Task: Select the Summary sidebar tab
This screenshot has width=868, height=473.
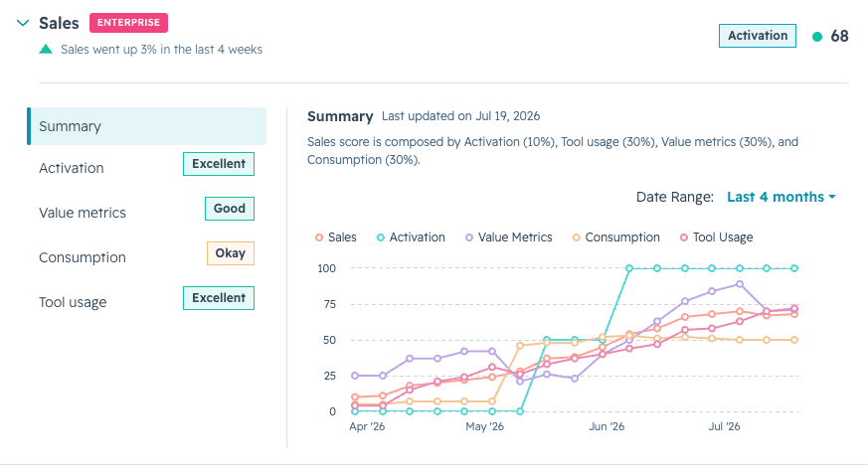Action: coord(147,126)
